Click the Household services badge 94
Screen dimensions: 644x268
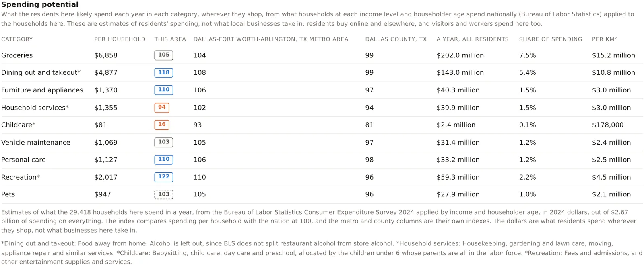162,107
